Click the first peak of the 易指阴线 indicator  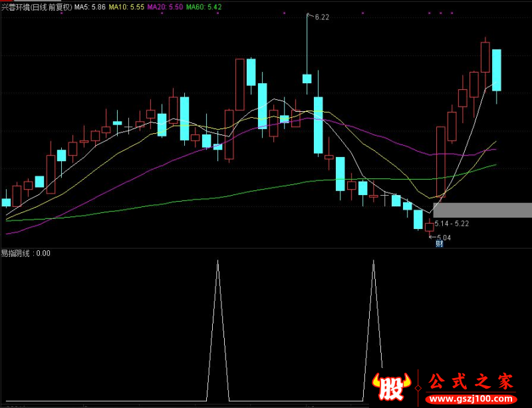point(218,262)
